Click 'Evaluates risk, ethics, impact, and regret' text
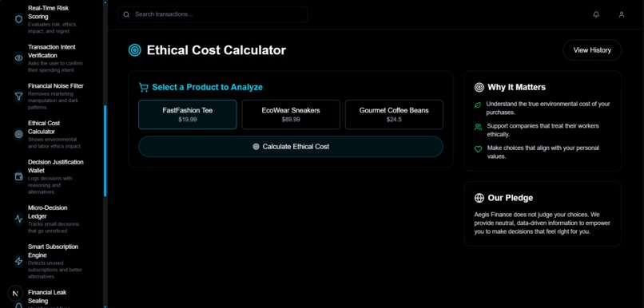 [x=52, y=28]
